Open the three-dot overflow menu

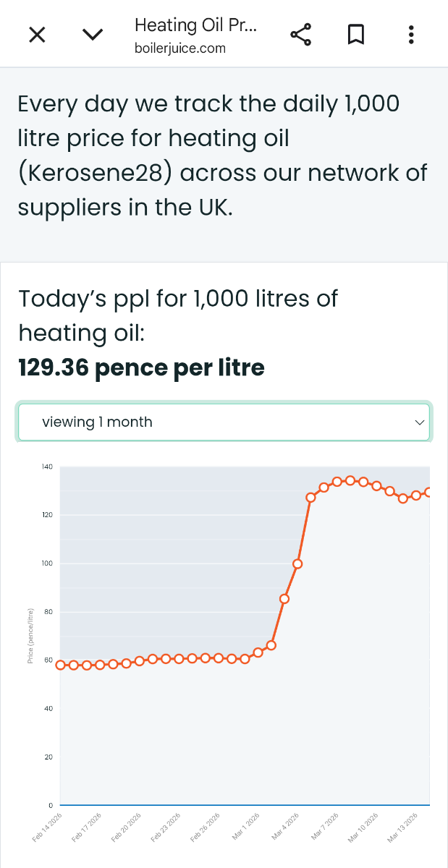tap(410, 34)
